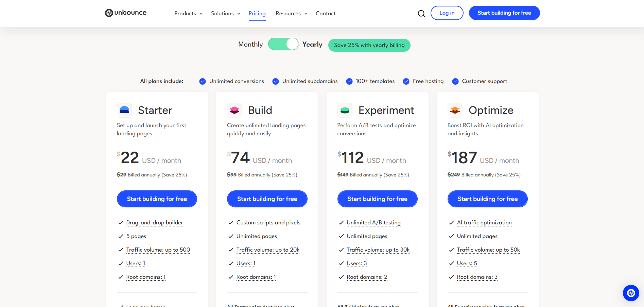Screen dimensions: 644x307
Task: Click the Build plan icon
Action: (x=234, y=110)
